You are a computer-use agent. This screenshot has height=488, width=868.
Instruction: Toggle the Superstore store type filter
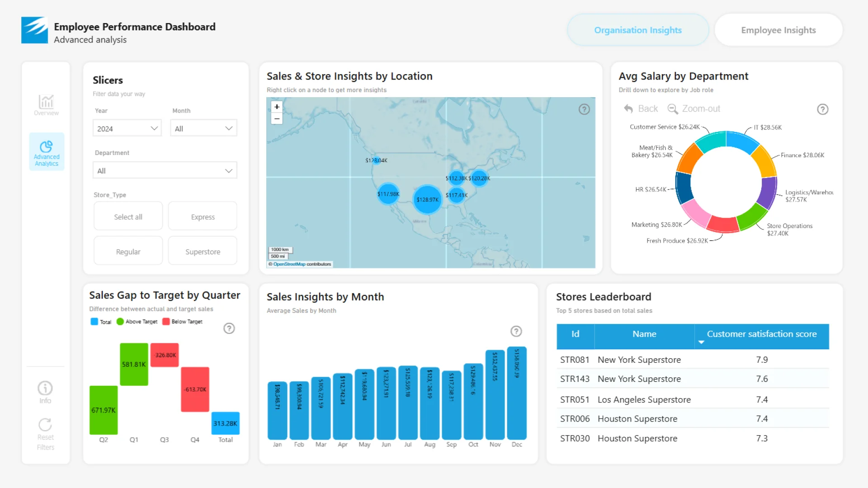pyautogui.click(x=203, y=252)
